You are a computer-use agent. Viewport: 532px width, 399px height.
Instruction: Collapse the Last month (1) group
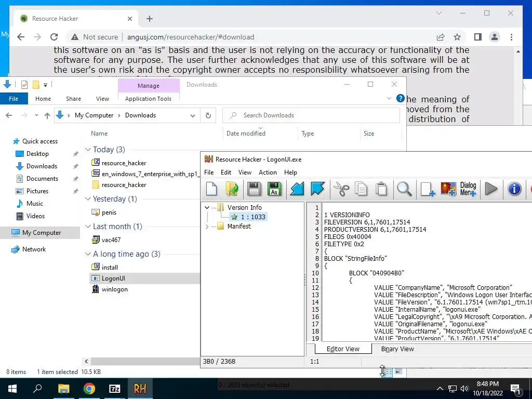tap(88, 226)
